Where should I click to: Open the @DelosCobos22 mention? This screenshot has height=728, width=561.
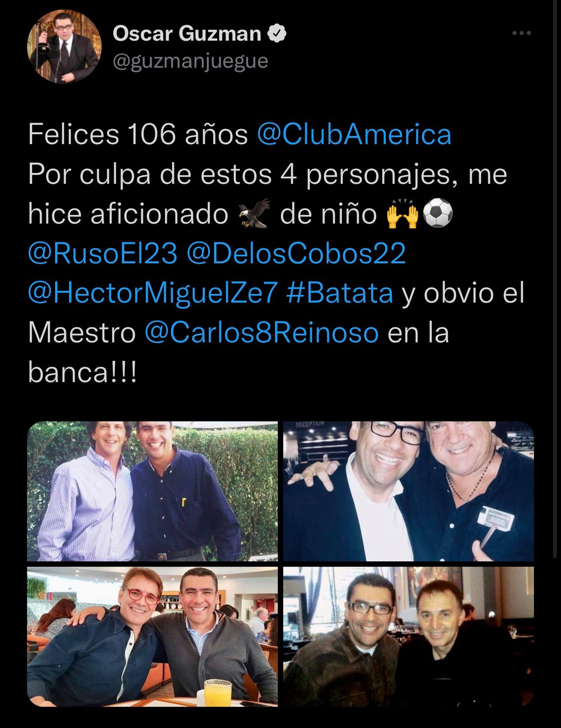tap(296, 253)
